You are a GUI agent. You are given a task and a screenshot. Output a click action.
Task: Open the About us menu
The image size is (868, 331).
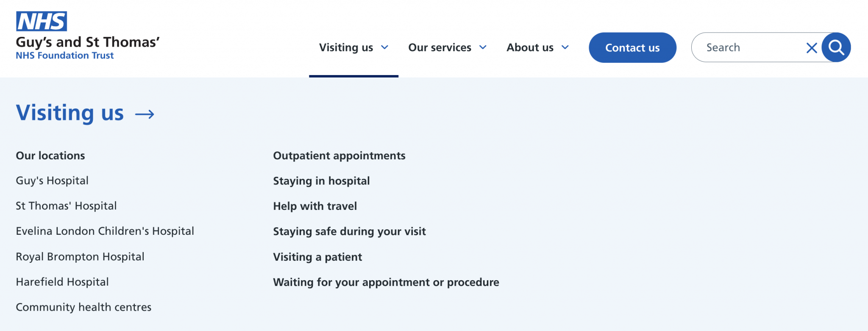tap(530, 47)
